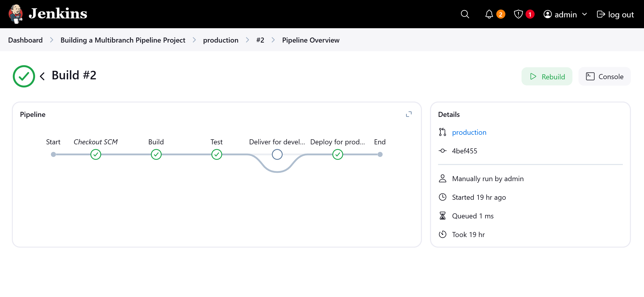Click the green build success status icon
Viewport: 644px width, 297px height.
point(24,76)
